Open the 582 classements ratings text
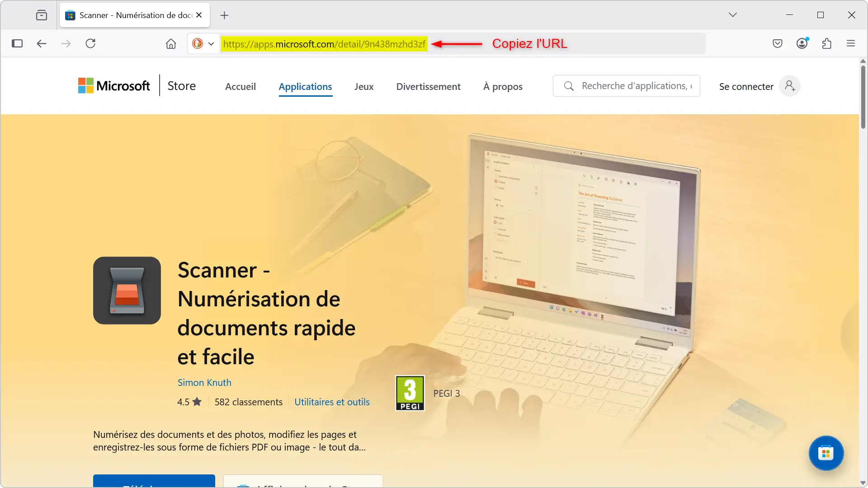 248,402
